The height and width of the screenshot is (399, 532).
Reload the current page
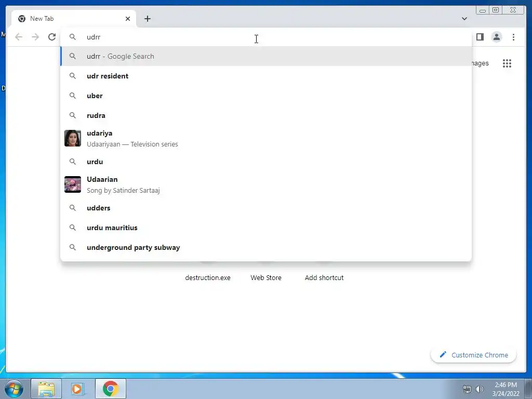click(x=52, y=37)
